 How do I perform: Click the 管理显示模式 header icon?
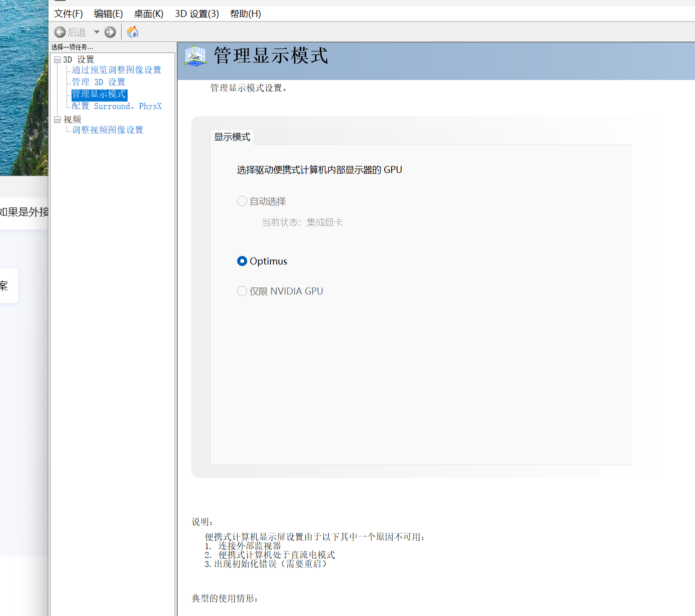[195, 56]
